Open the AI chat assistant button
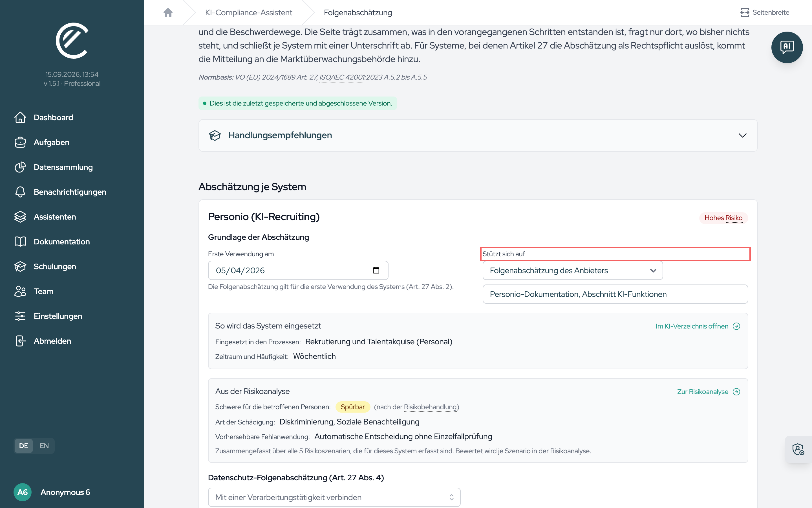 (x=787, y=47)
